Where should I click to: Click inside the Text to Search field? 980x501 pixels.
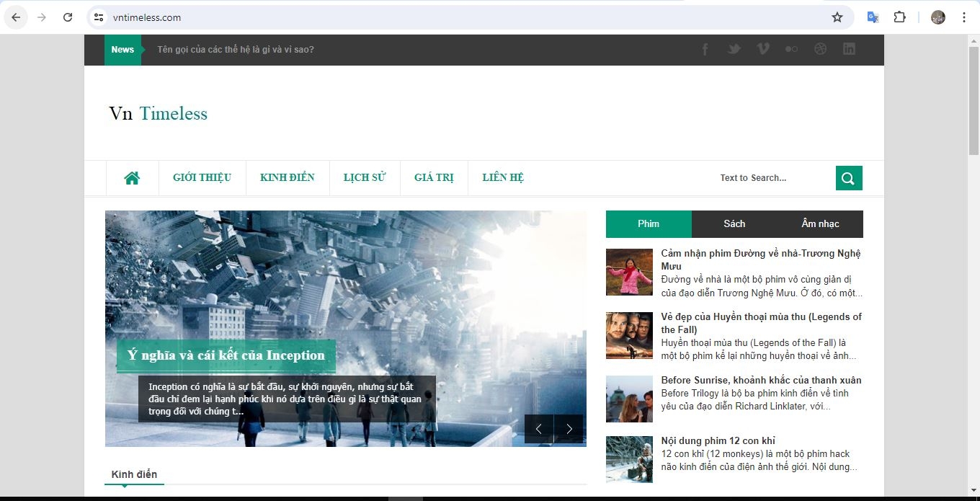click(x=775, y=178)
